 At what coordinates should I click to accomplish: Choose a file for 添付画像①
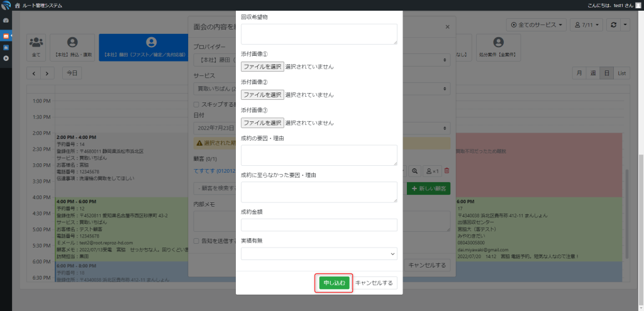pyautogui.click(x=262, y=66)
